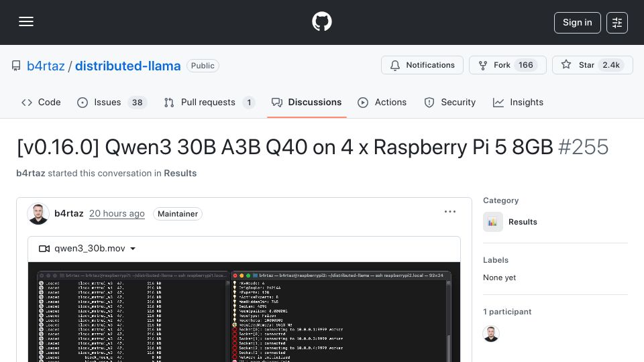The height and width of the screenshot is (362, 644).
Task: Click the discussion number #255
Action: click(x=583, y=147)
